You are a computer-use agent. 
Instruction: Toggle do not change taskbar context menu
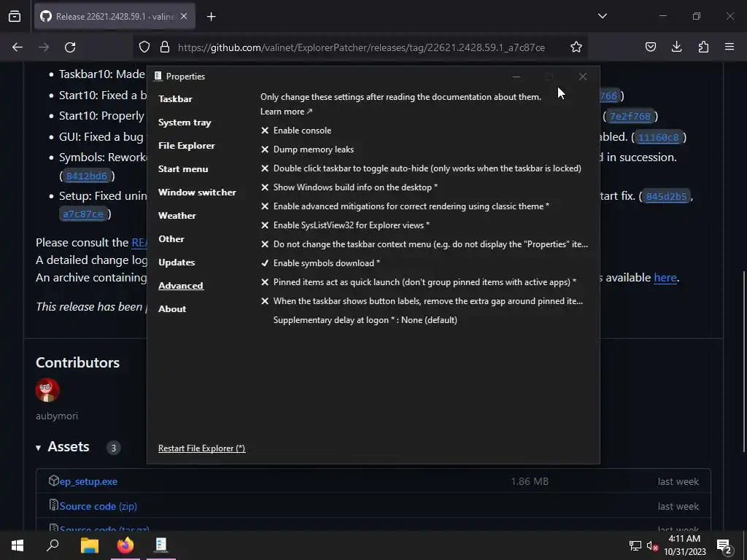tap(425, 244)
